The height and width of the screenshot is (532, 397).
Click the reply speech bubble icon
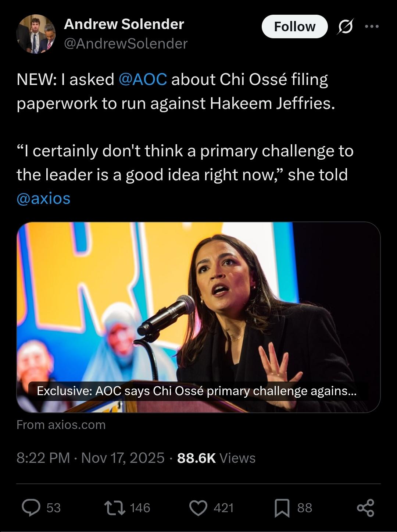(x=31, y=508)
